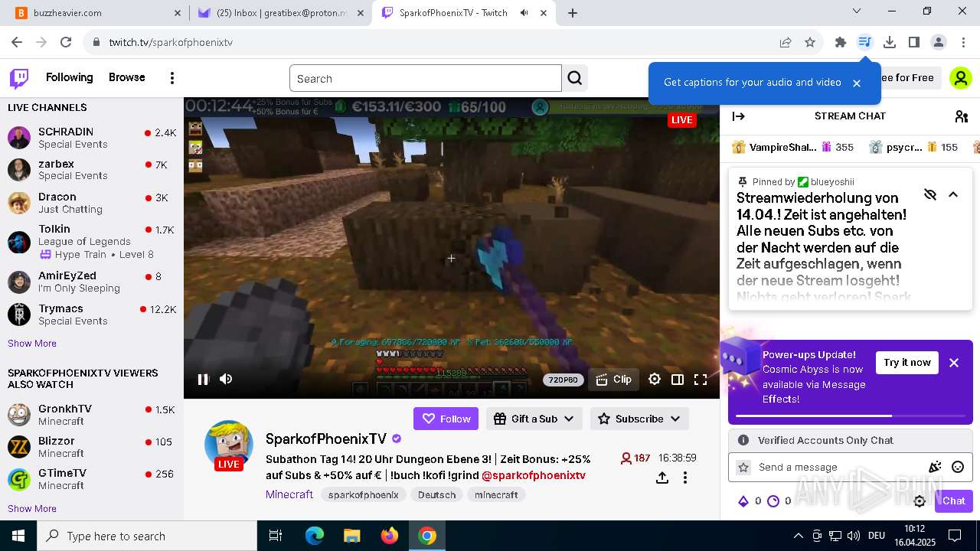Open SCHRADIN live channel
Viewport: 980px width, 551px height.
[92, 138]
